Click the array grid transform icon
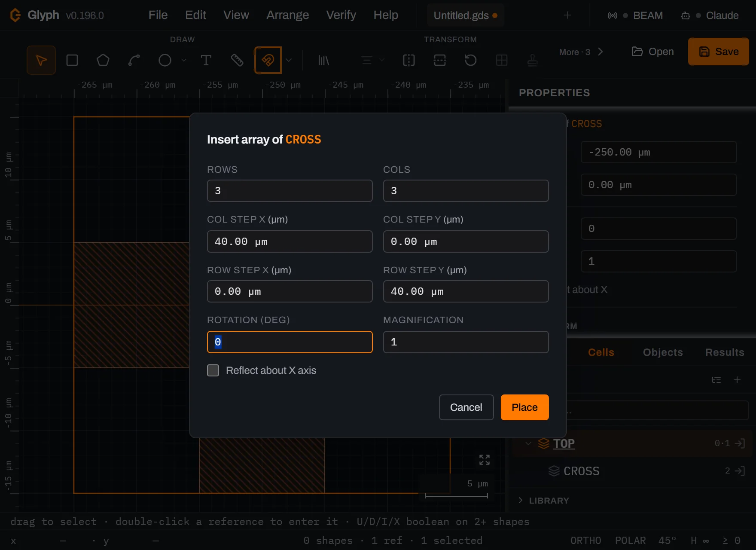The width and height of the screenshot is (756, 550). click(502, 60)
